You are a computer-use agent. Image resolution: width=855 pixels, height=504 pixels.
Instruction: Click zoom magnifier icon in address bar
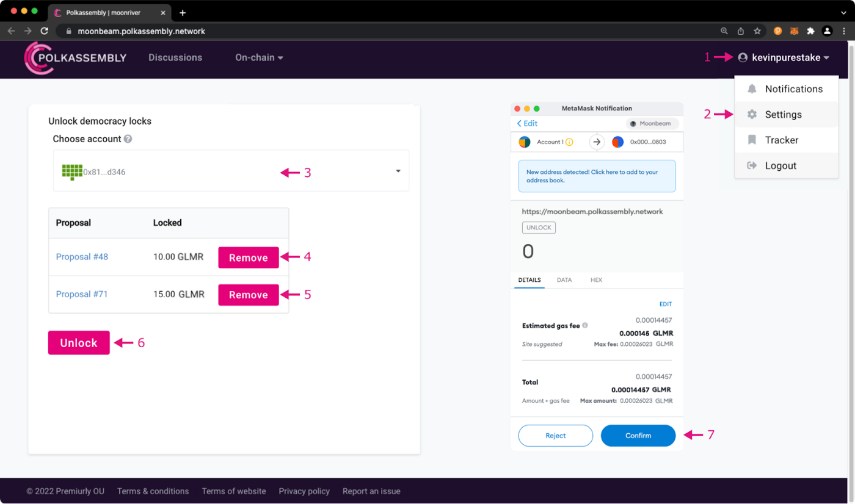click(x=724, y=31)
